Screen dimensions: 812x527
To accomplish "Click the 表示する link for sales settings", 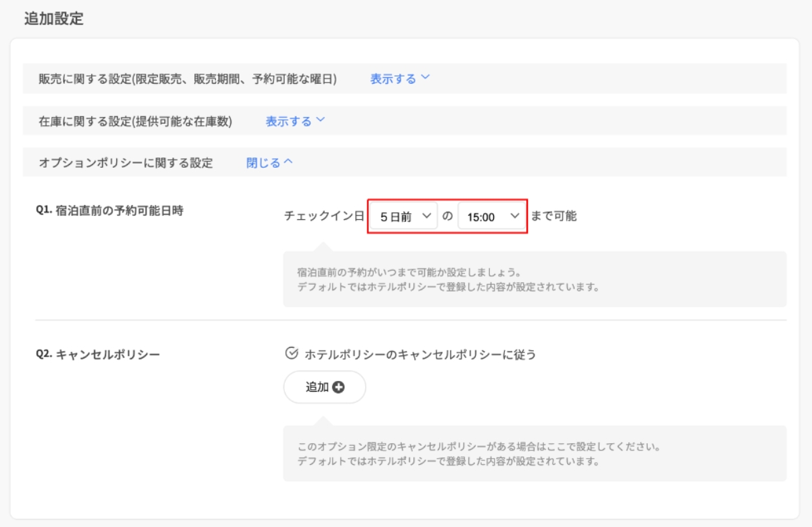I will [392, 78].
